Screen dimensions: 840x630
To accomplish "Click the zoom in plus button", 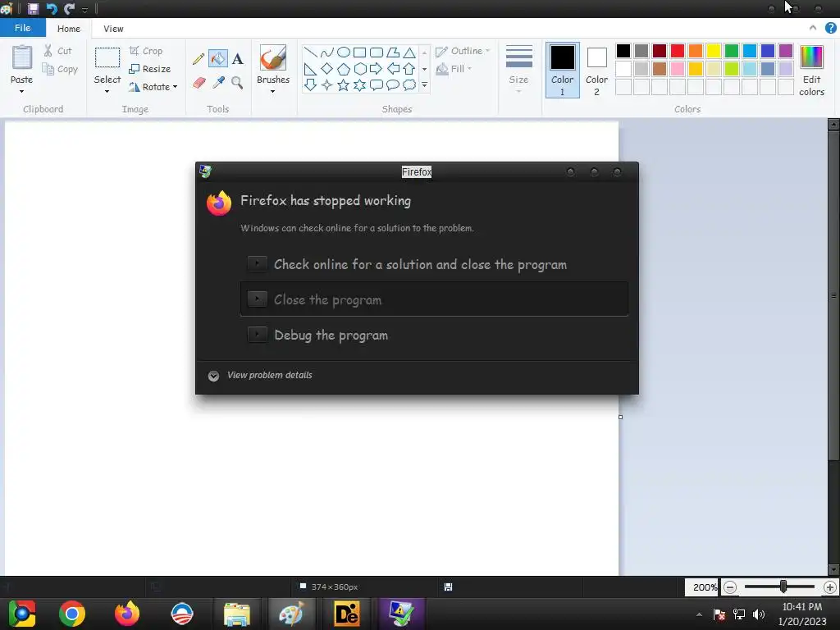I will (x=830, y=587).
